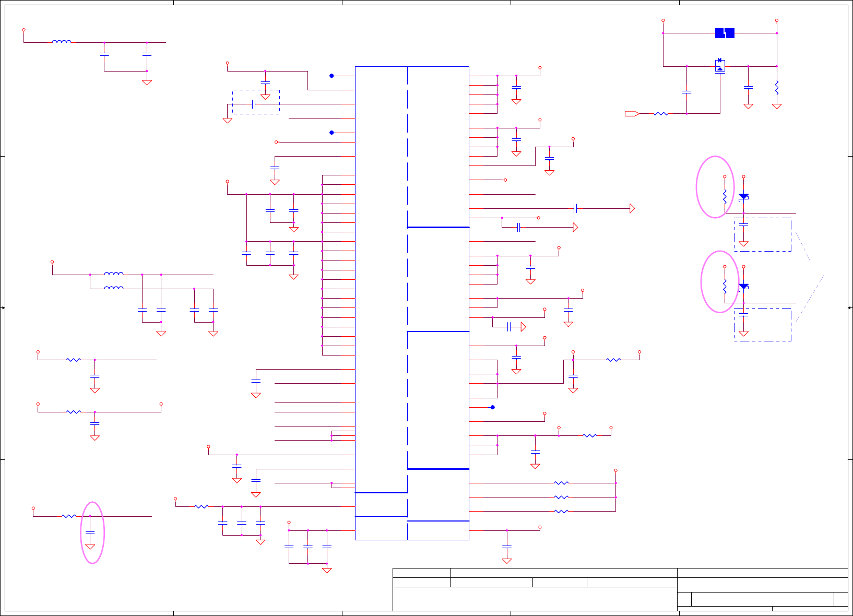
Task: Select the capacitor below the lower Schottky diode
Action: click(743, 314)
